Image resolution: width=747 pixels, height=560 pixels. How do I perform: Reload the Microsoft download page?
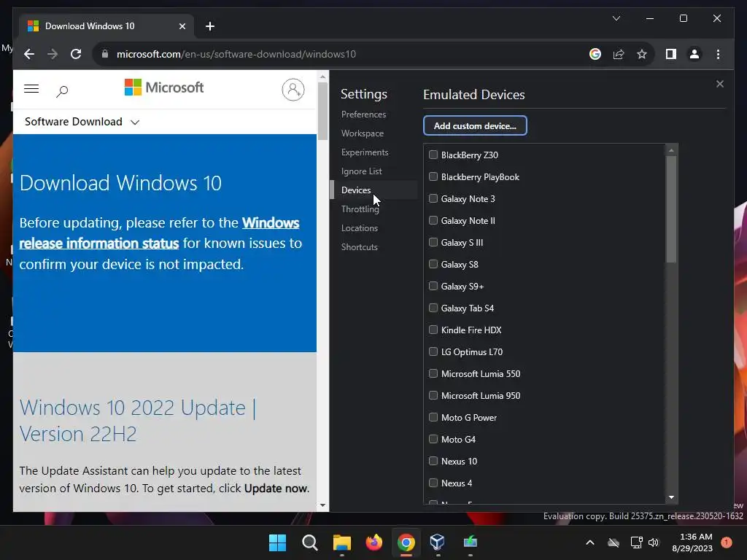[76, 54]
